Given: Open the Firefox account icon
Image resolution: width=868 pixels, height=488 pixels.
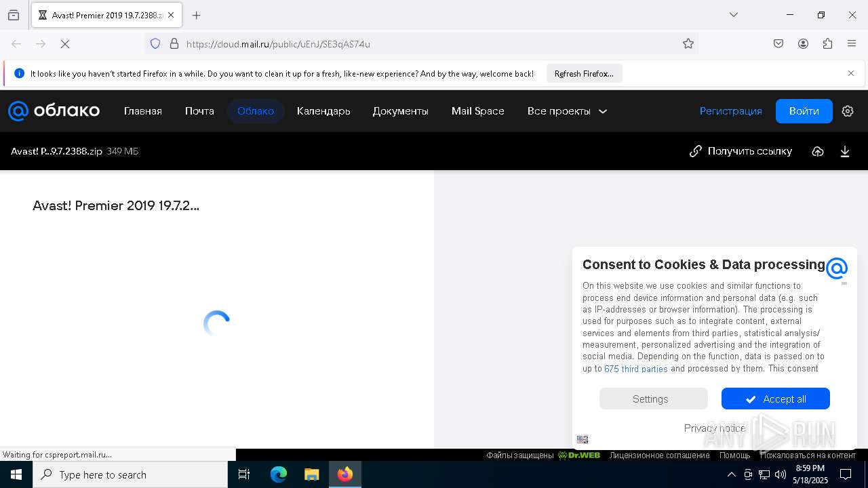Looking at the screenshot, I should point(803,44).
